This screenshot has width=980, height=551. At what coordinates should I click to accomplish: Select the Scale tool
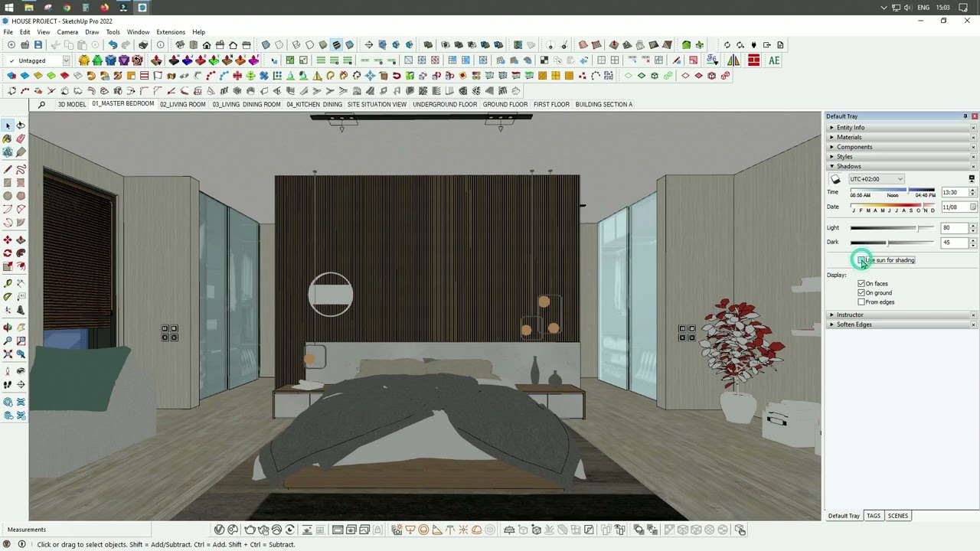coord(8,267)
